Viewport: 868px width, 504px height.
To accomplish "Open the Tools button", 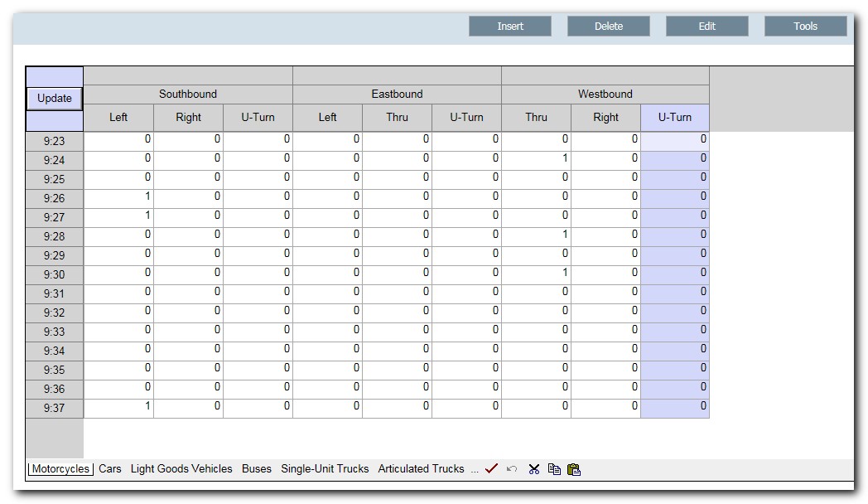I will point(804,26).
